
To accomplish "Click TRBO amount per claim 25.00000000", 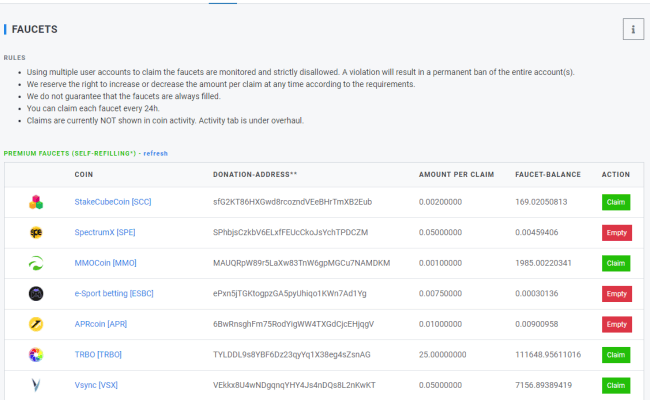I will point(442,354).
